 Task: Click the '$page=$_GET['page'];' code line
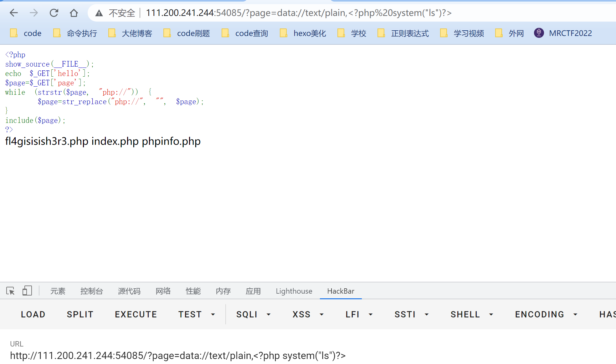pyautogui.click(x=45, y=83)
